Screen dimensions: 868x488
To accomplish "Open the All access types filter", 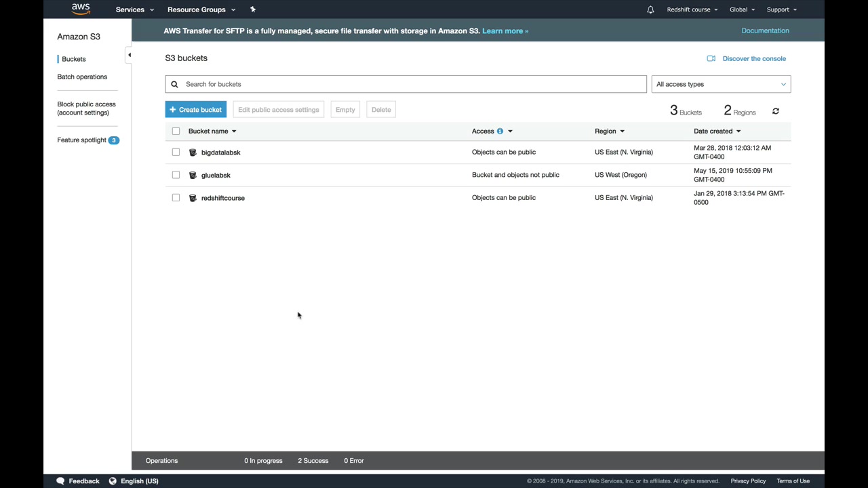I will click(721, 84).
